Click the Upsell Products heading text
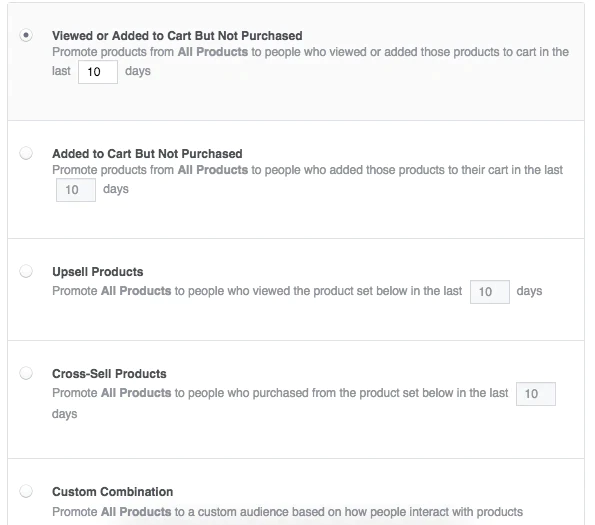This screenshot has height=525, width=595. pyautogui.click(x=98, y=272)
